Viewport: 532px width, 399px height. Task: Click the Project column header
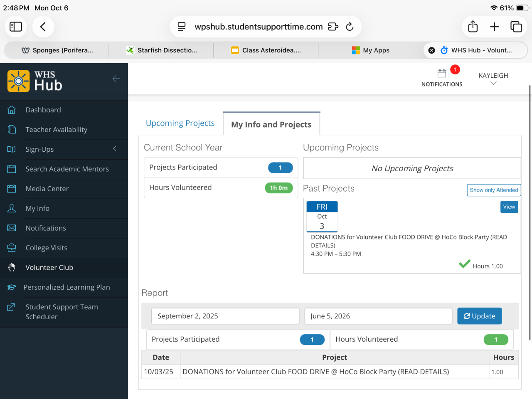(x=335, y=357)
